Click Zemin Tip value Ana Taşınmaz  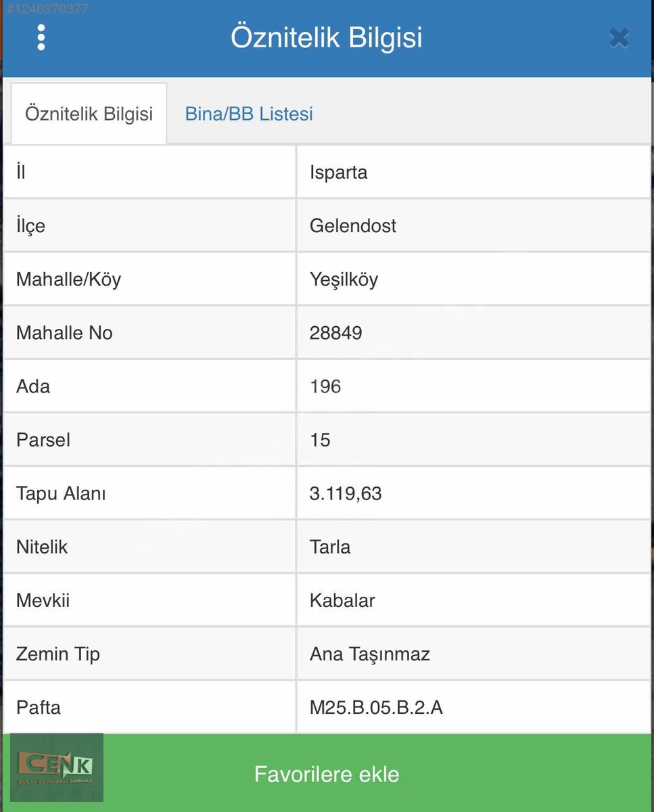click(x=370, y=654)
